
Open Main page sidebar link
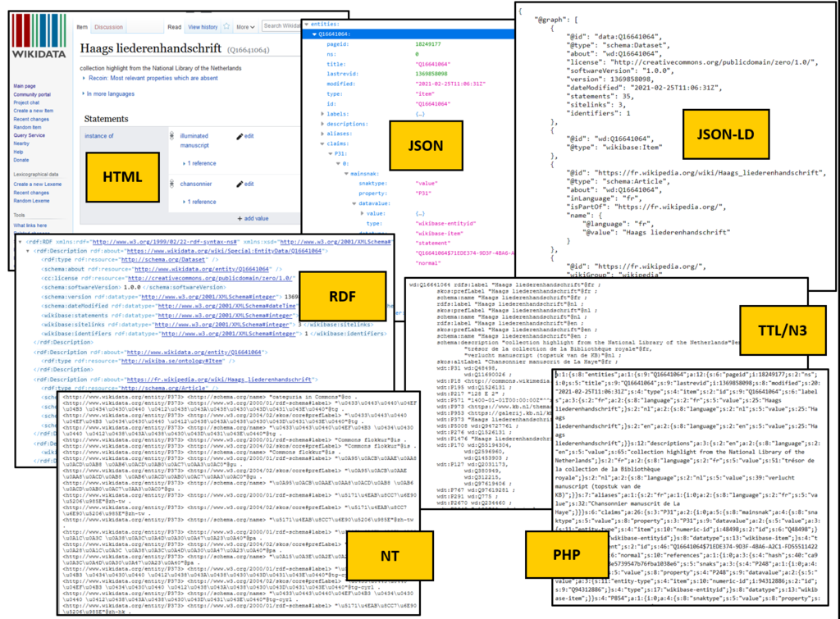[x=25, y=86]
